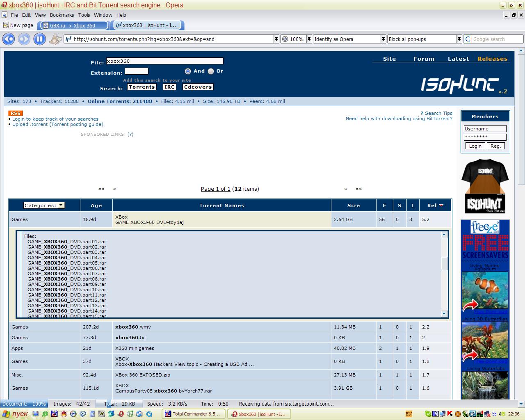Focus the Members Username field
The width and height of the screenshot is (525, 420).
pos(485,129)
